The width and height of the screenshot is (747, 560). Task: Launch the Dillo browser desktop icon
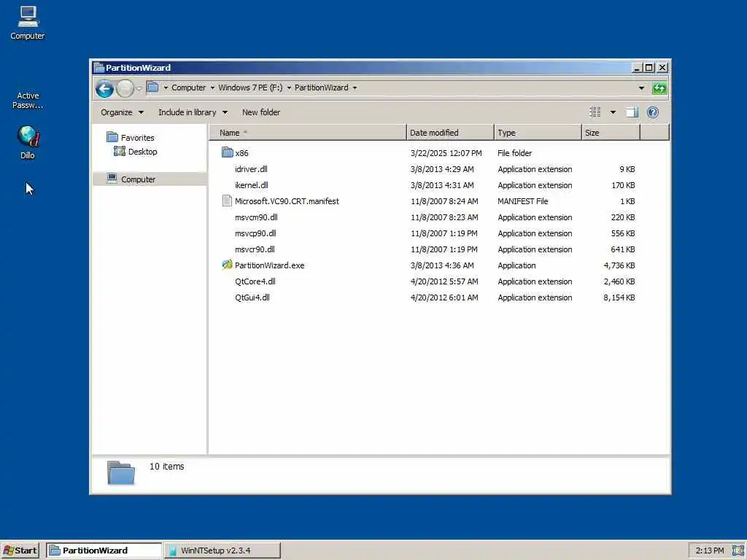[28, 142]
